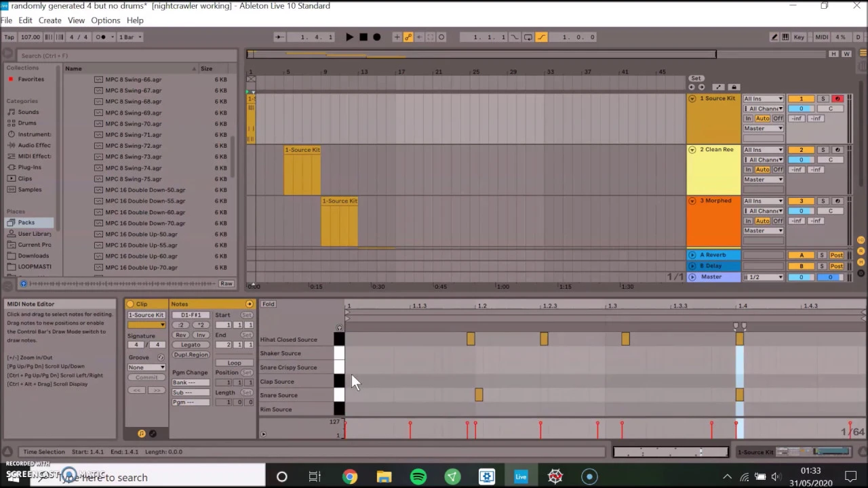Start playback with the Play button
The width and height of the screenshot is (868, 488).
[349, 37]
